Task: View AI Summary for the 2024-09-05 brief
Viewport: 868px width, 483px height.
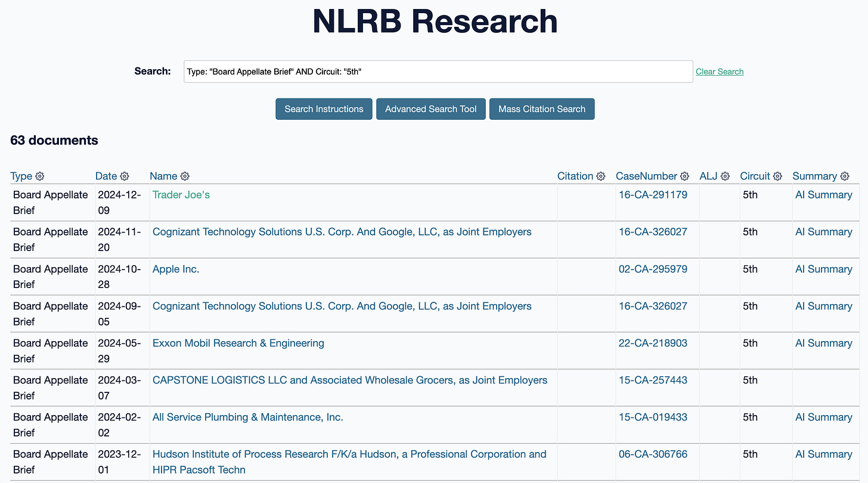Action: [x=824, y=306]
